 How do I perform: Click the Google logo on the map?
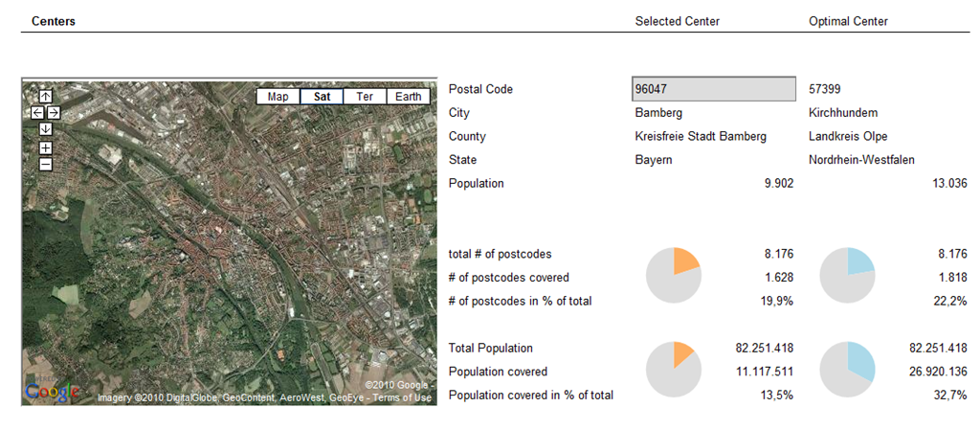53,392
